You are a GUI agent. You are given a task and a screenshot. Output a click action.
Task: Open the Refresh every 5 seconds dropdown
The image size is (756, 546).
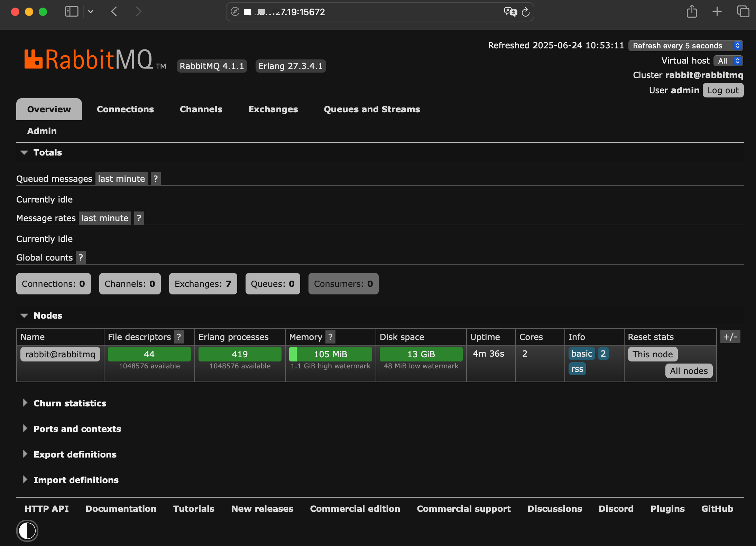pos(685,46)
